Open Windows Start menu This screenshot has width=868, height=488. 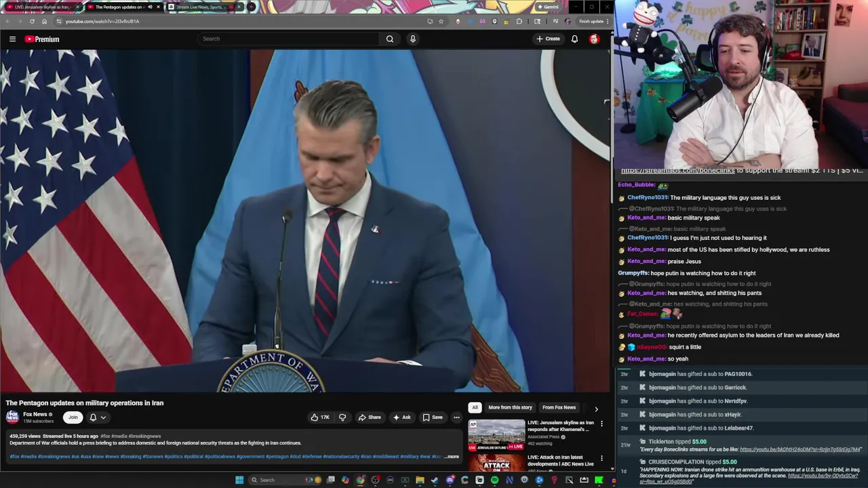pos(239,480)
